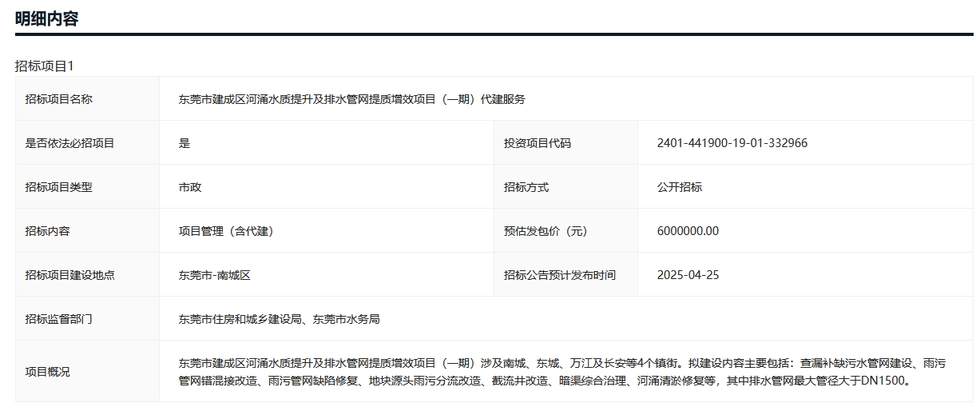Select 东莞市住房和城乡建设局、东莞市水务局 value
This screenshot has width=980, height=407.
(x=279, y=319)
